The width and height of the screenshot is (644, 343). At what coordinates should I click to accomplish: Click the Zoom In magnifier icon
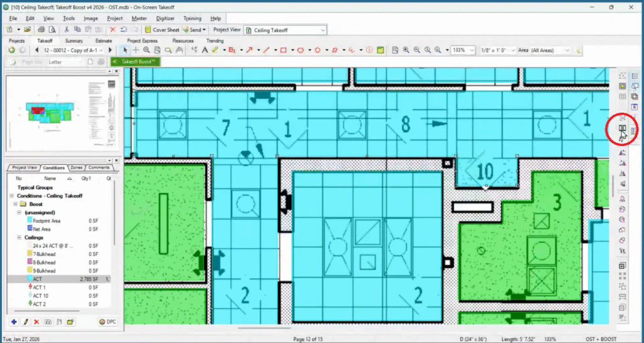tap(406, 50)
